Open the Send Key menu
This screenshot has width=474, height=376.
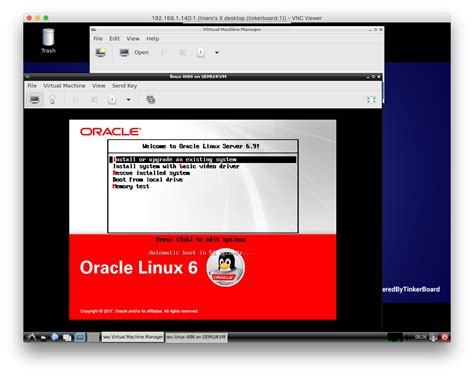pos(124,86)
